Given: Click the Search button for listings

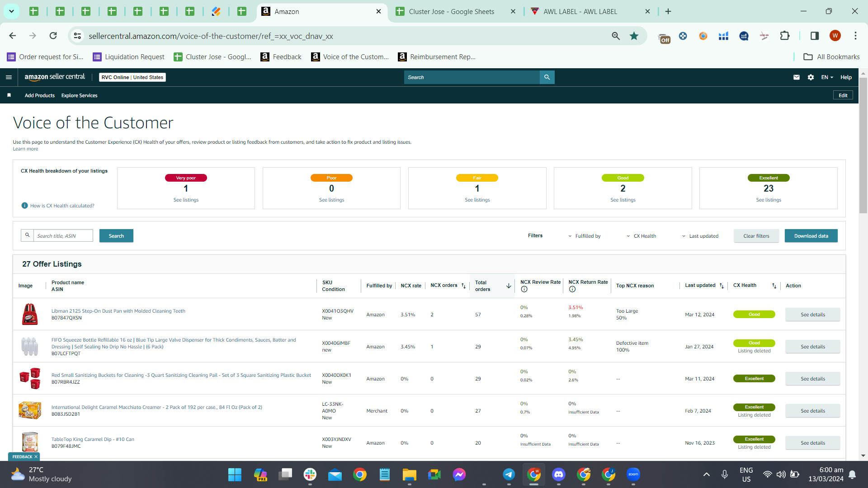Looking at the screenshot, I should click(116, 236).
